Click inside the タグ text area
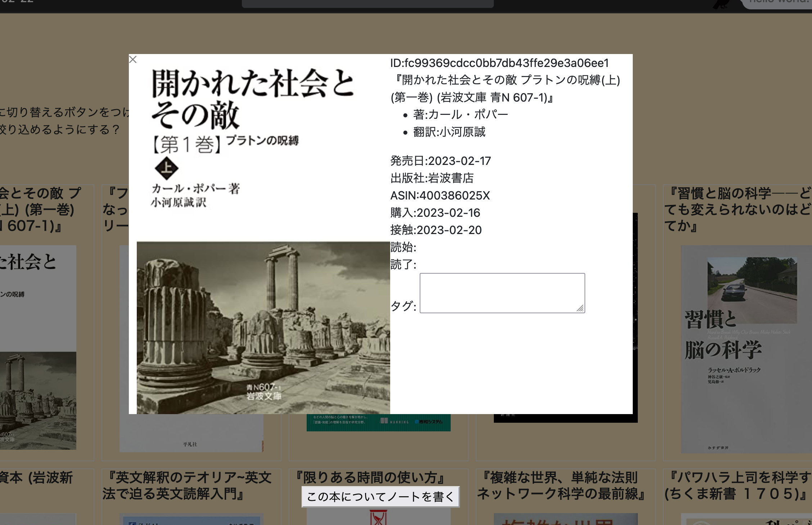812x525 pixels. 502,292
